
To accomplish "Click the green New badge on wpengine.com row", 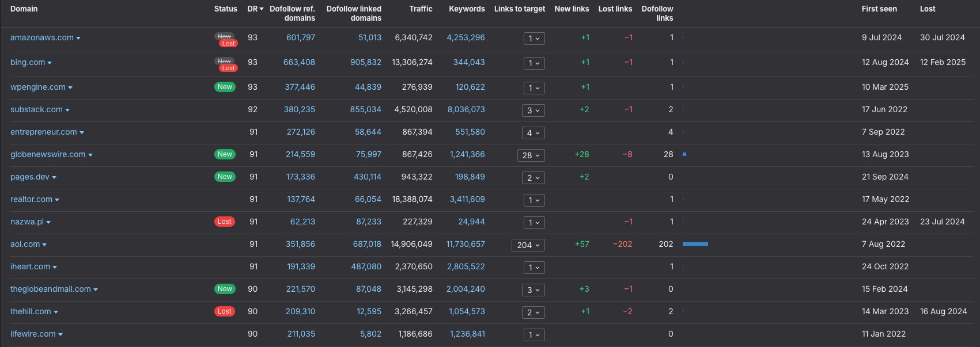I will click(225, 87).
